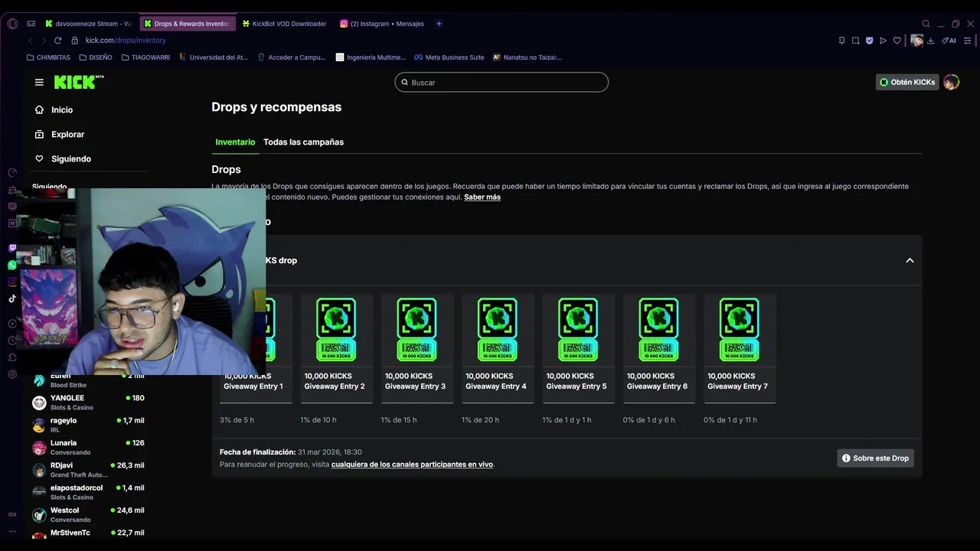
Task: Open TikTok in the Opera sidebar
Action: point(12,298)
